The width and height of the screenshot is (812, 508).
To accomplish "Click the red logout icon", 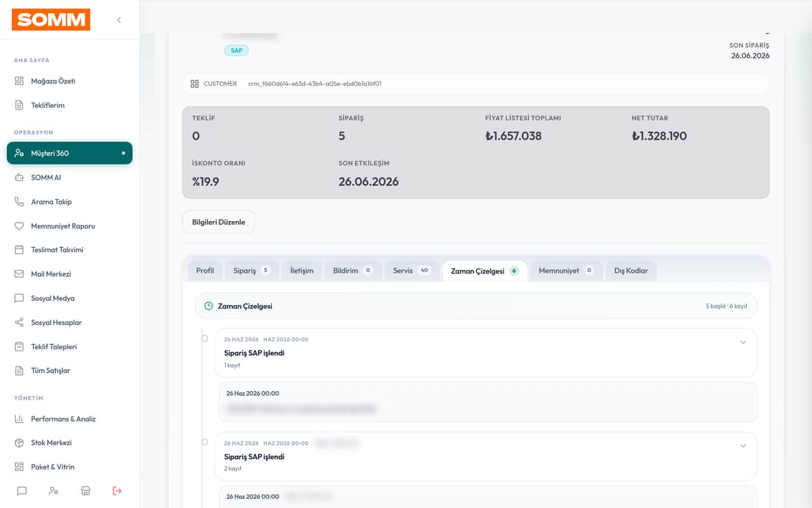I will tap(117, 491).
